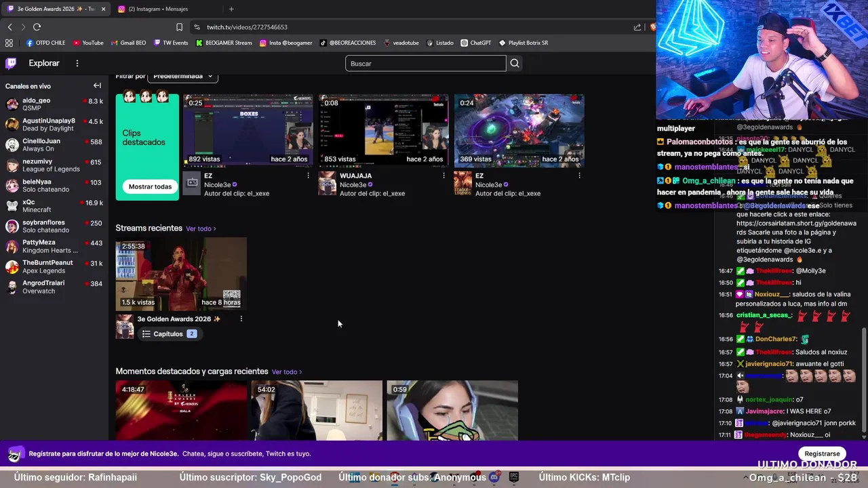Reload the current page
Viewport: 868px width, 488px height.
point(37,27)
